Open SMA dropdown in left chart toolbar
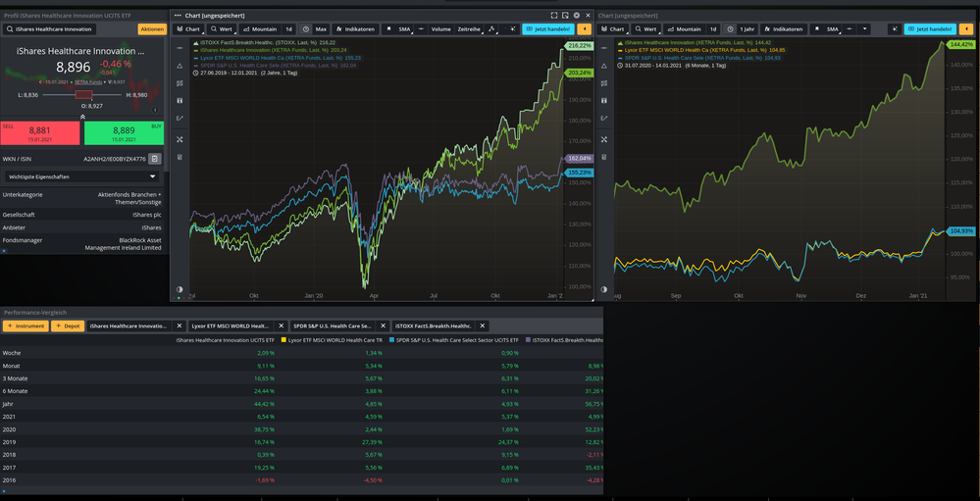The height and width of the screenshot is (501, 980). click(404, 28)
